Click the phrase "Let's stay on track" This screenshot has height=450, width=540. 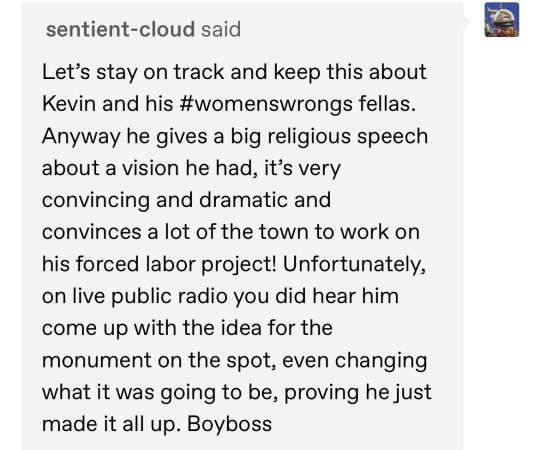point(133,72)
